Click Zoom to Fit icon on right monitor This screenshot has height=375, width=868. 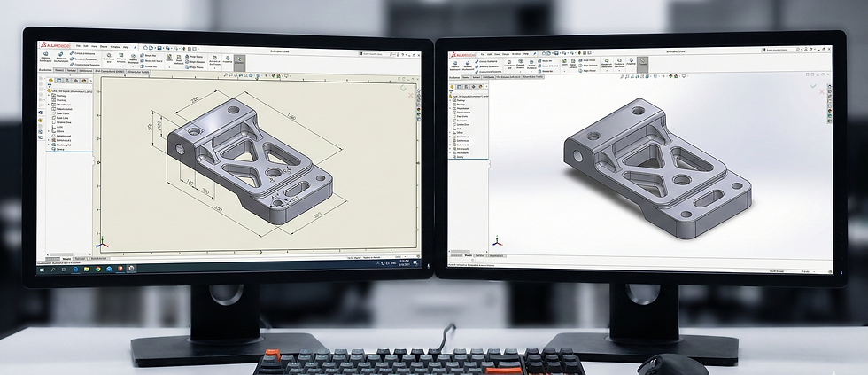(x=622, y=76)
